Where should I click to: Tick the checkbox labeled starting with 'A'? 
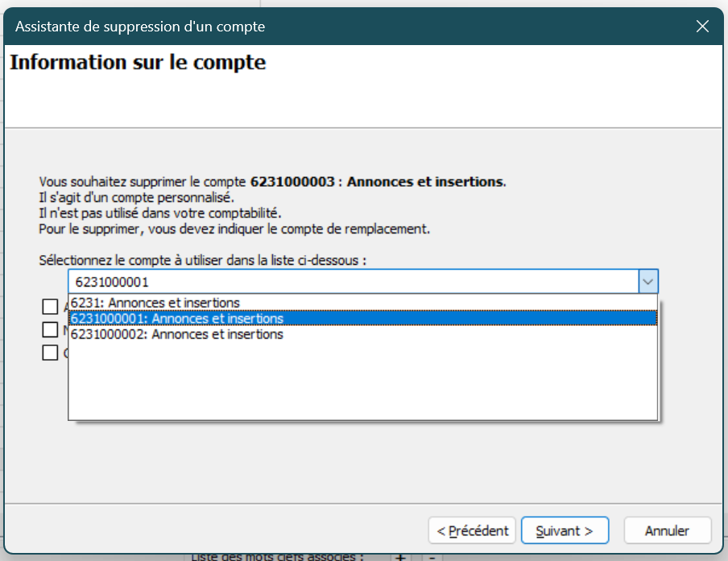(x=51, y=307)
